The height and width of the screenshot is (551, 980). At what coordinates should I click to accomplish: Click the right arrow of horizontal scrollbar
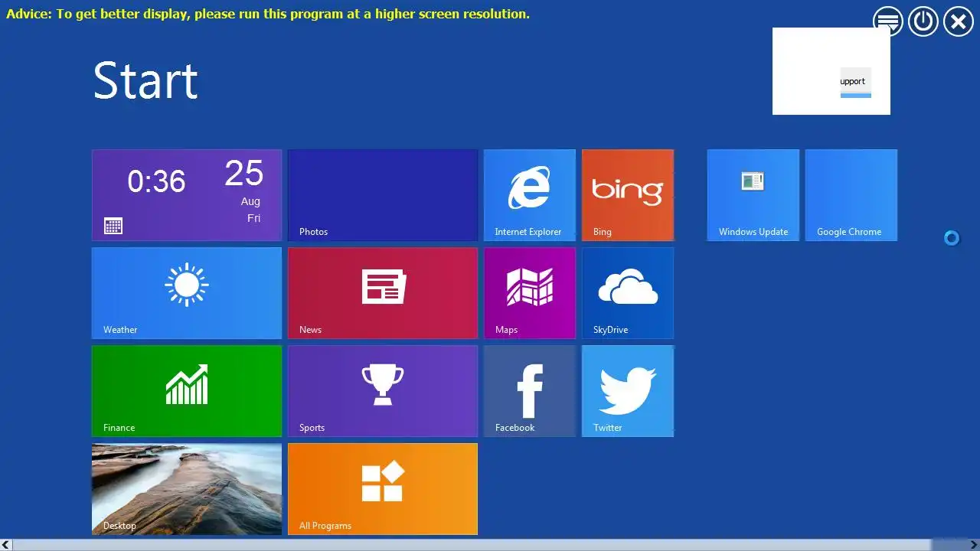coord(974,545)
